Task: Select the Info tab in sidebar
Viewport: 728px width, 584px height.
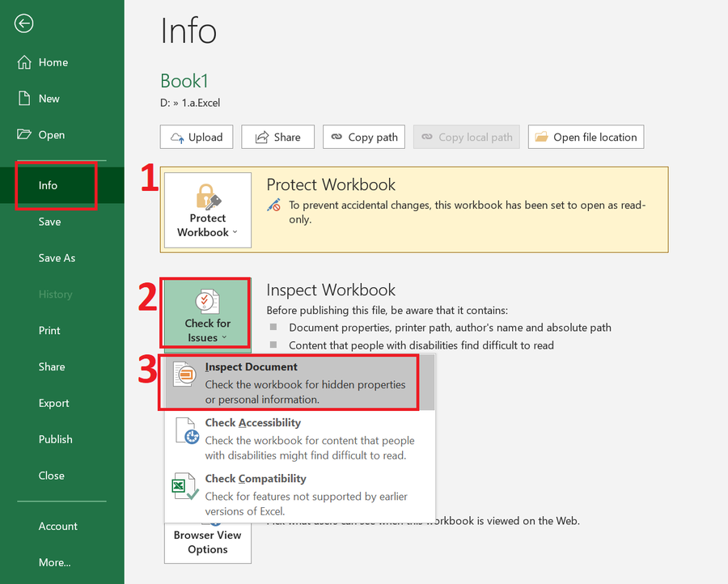Action: click(x=62, y=185)
